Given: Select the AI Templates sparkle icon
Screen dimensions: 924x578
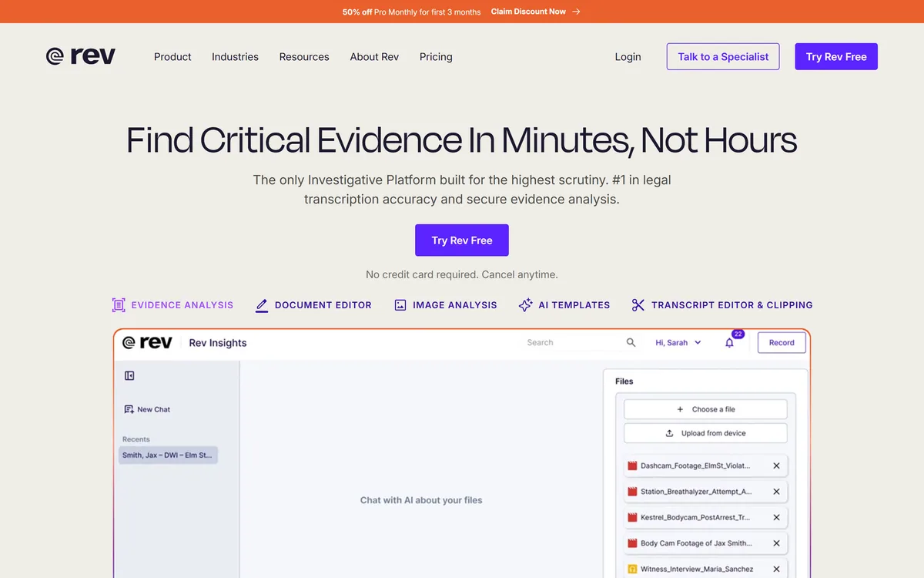Looking at the screenshot, I should (526, 305).
